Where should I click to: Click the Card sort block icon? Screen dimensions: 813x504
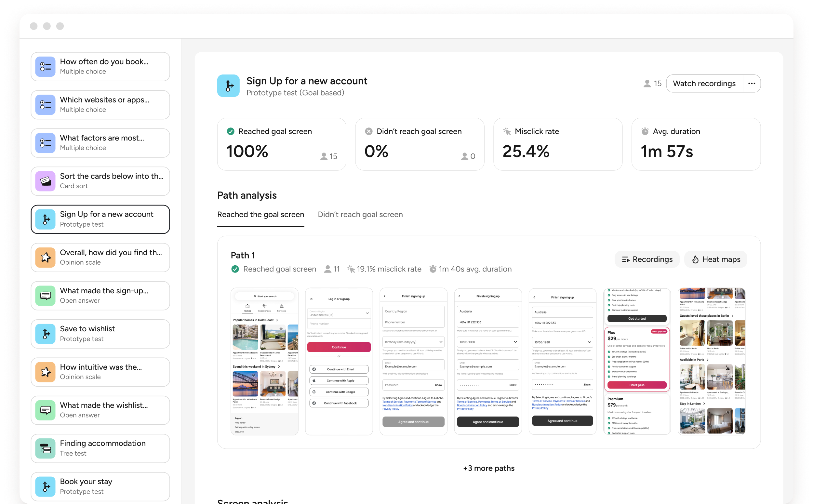coord(45,181)
